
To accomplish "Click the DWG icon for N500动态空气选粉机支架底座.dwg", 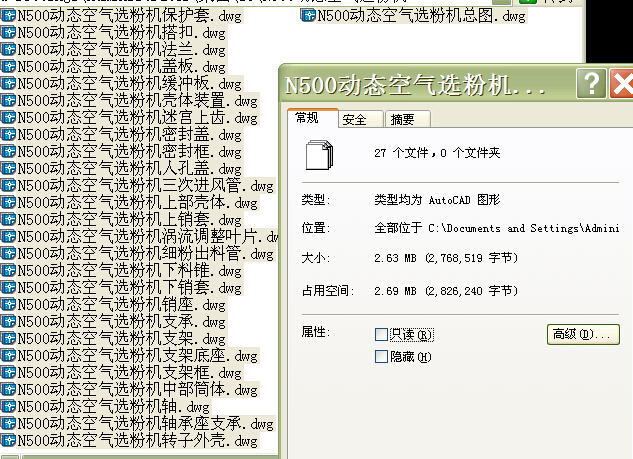I will [x=8, y=355].
